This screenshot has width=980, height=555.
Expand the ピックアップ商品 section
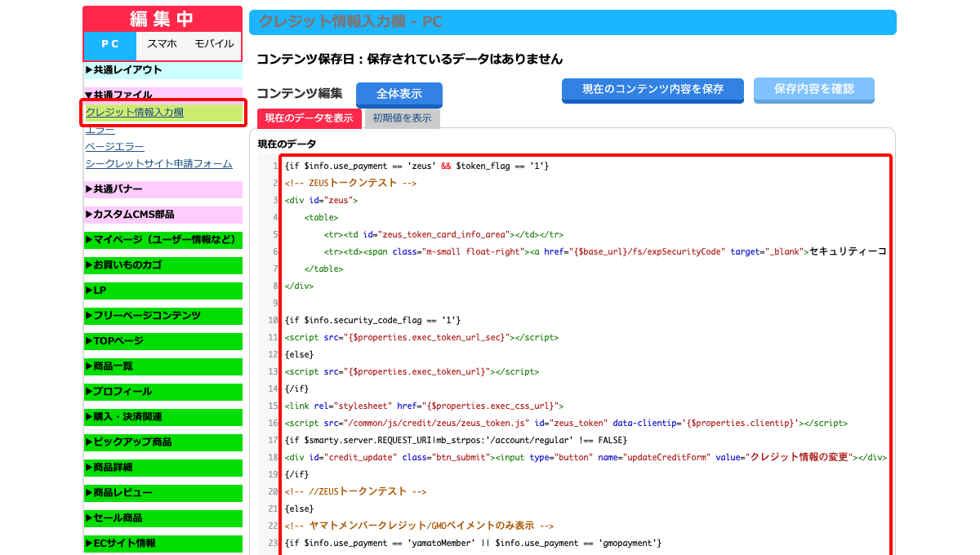coord(163,442)
